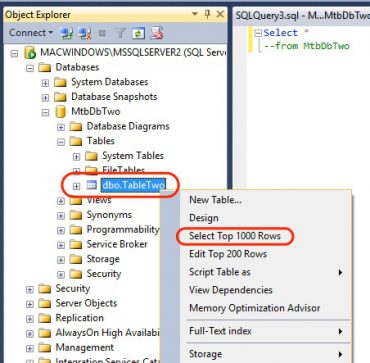Screen dimensions: 370x363
Task: Expand Database Diagrams
Action: (x=61, y=127)
